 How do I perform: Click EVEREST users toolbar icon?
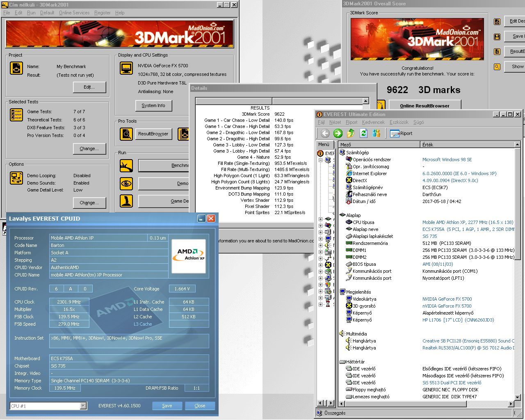click(376, 133)
